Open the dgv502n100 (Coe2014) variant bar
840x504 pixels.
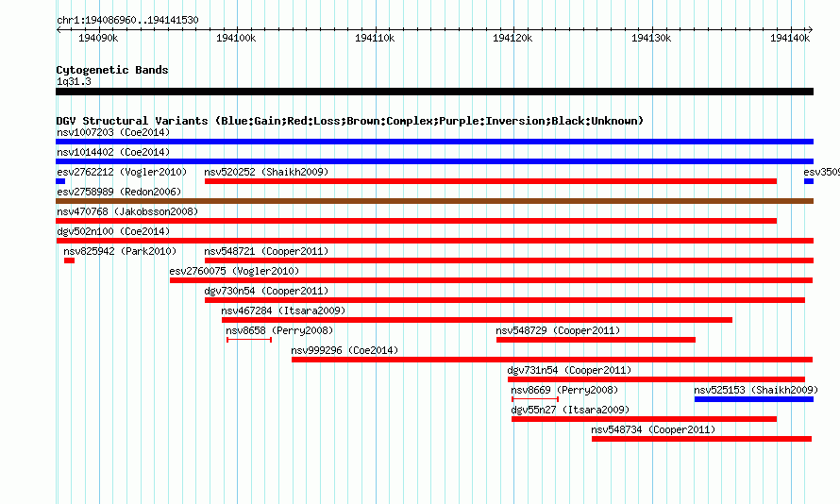point(434,241)
